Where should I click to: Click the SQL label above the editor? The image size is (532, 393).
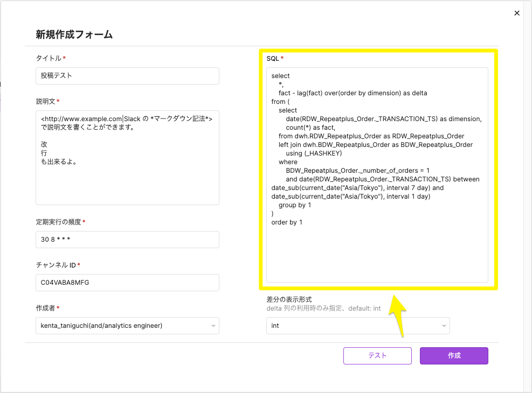pyautogui.click(x=273, y=58)
